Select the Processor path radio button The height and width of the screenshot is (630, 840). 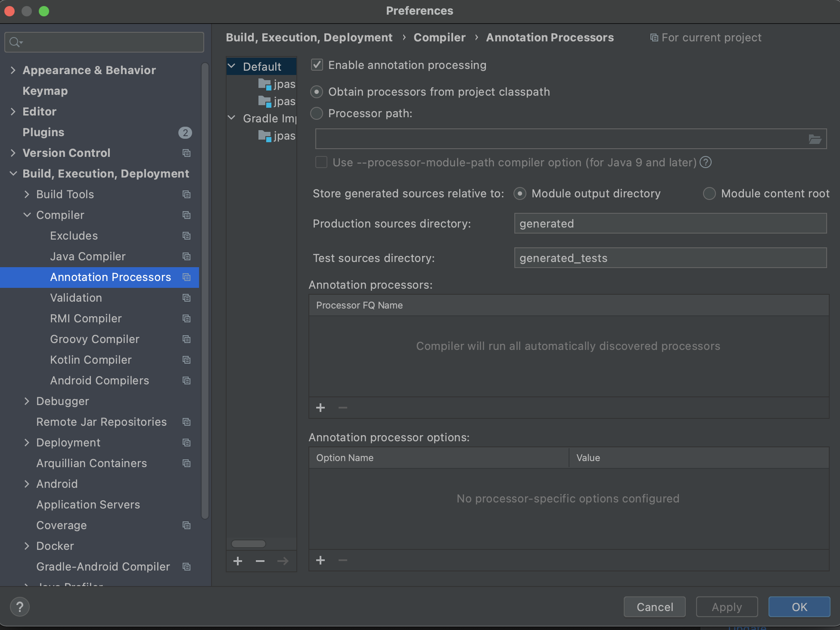click(x=317, y=113)
